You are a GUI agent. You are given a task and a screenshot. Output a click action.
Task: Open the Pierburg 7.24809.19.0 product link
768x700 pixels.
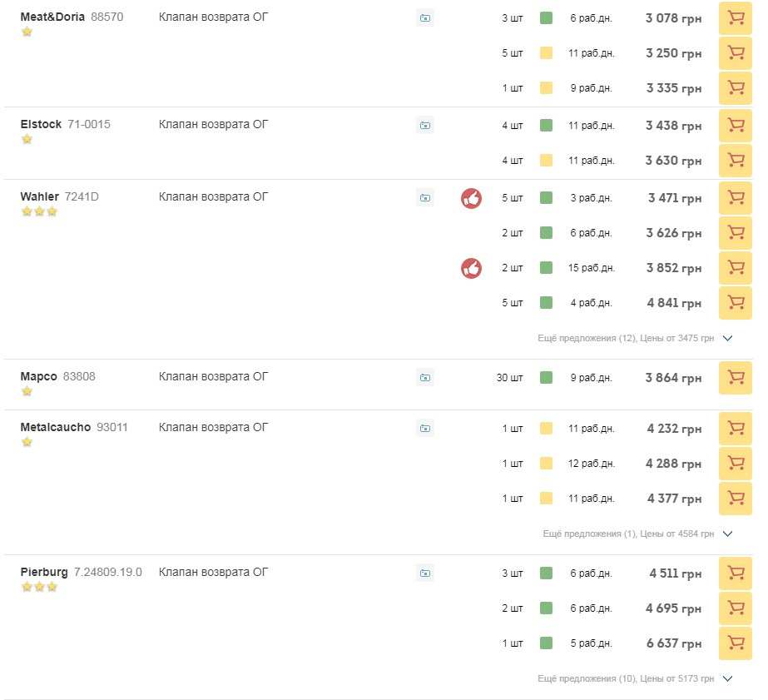[x=81, y=572]
